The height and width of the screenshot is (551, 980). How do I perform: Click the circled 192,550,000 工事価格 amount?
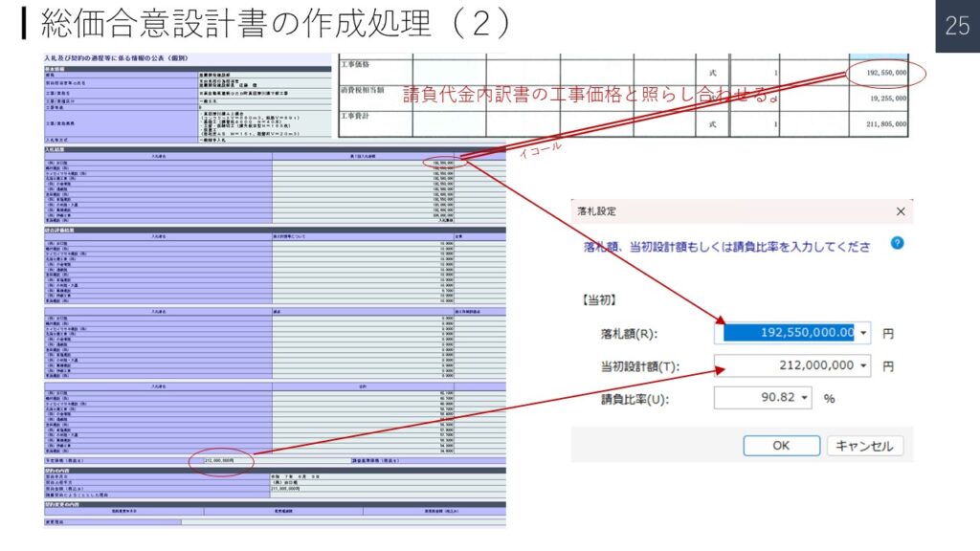(x=885, y=72)
